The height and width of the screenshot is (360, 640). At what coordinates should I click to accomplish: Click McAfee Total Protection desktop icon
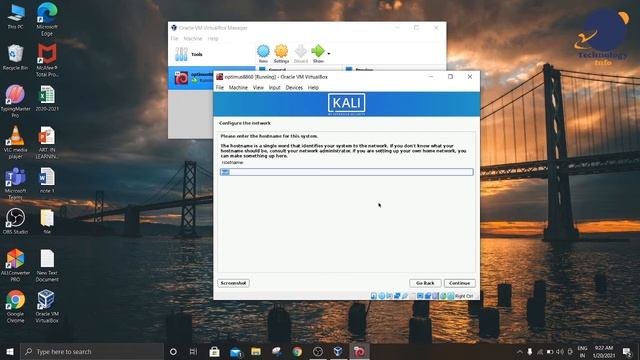[47, 60]
